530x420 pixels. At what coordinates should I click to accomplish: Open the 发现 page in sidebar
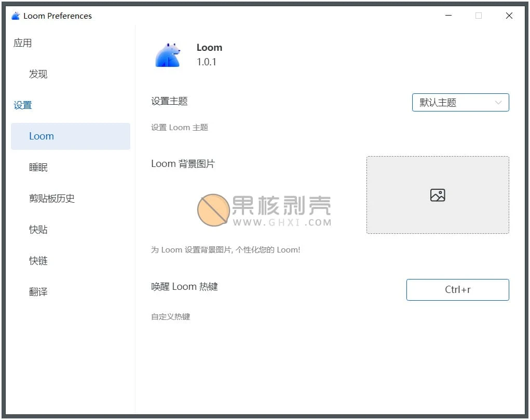coord(38,74)
